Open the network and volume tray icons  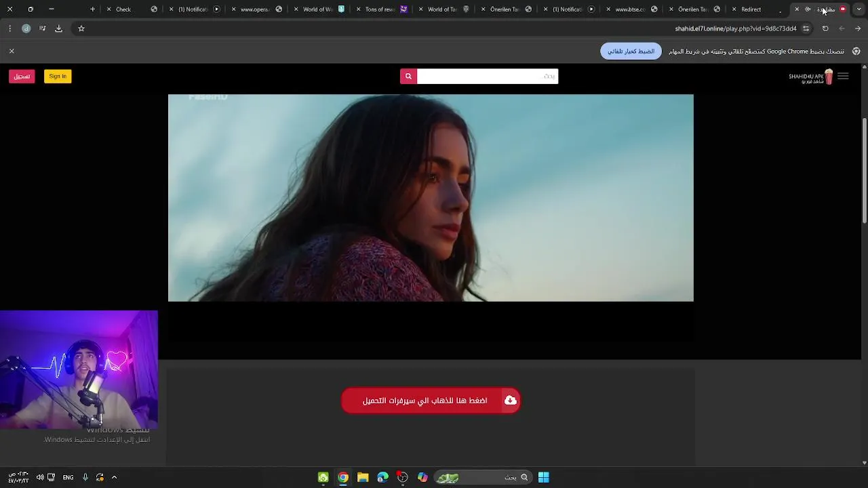(45, 477)
